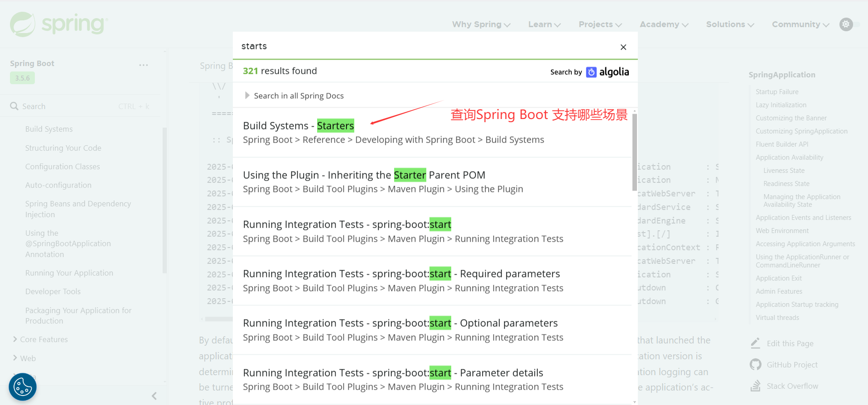The width and height of the screenshot is (868, 405).
Task: Open Spring Beans and Dependency Injection
Action: click(78, 209)
